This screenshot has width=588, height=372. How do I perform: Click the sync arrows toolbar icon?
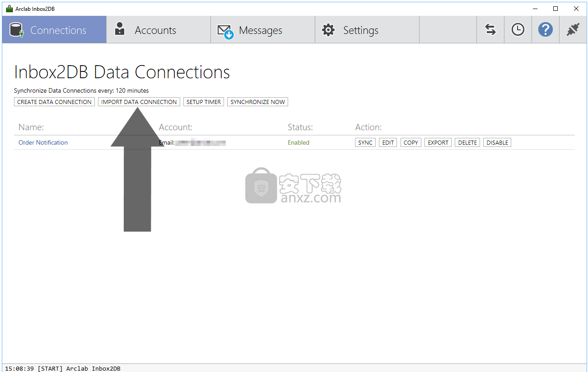click(x=490, y=30)
